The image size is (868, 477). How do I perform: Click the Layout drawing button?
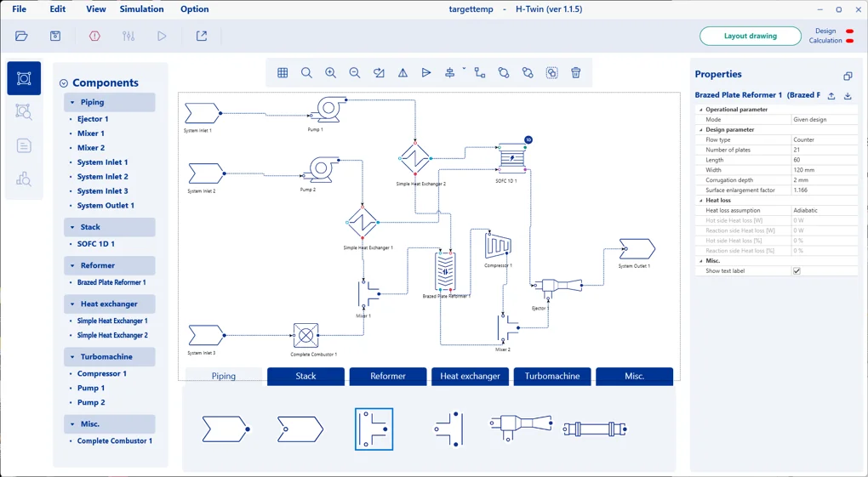pos(750,36)
